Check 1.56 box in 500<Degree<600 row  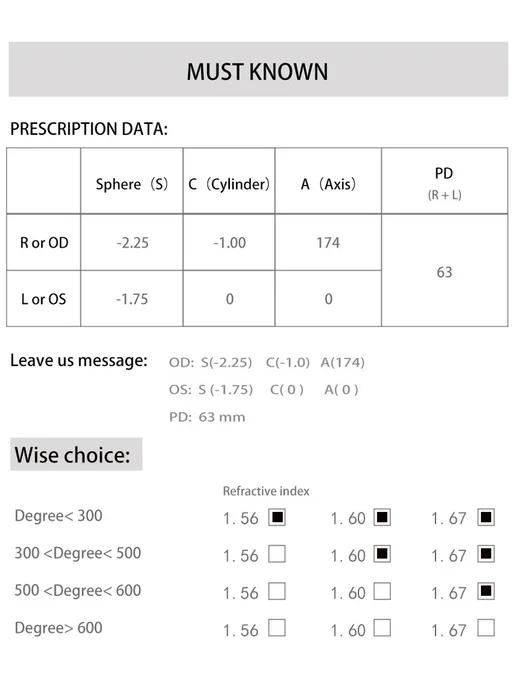[x=277, y=591]
